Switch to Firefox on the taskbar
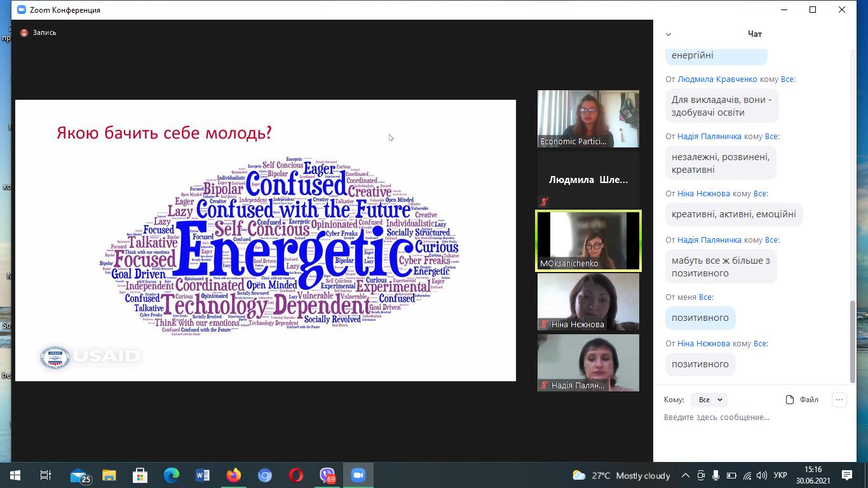 click(x=234, y=475)
